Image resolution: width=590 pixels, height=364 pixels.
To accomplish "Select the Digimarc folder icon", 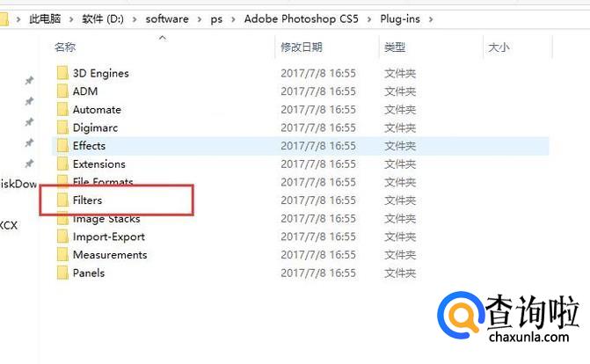I will click(62, 127).
